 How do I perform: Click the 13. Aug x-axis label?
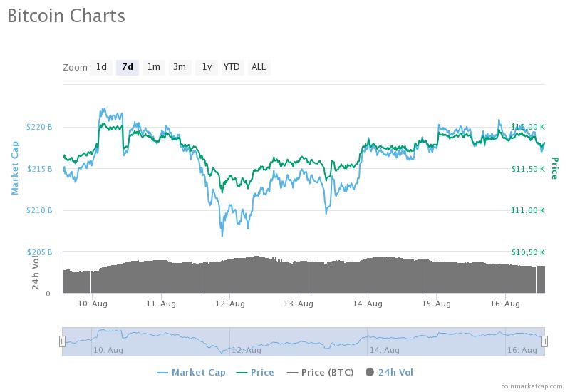299,304
